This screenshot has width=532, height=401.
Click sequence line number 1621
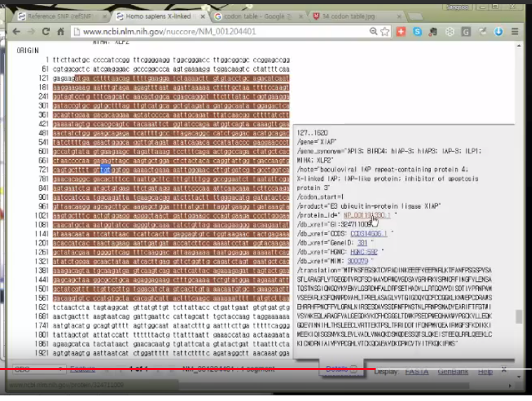pos(42,307)
